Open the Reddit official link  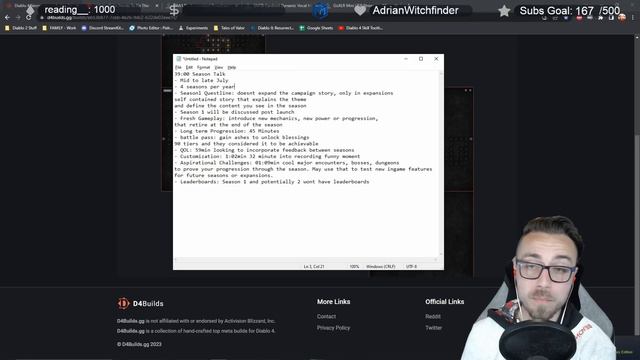click(433, 316)
